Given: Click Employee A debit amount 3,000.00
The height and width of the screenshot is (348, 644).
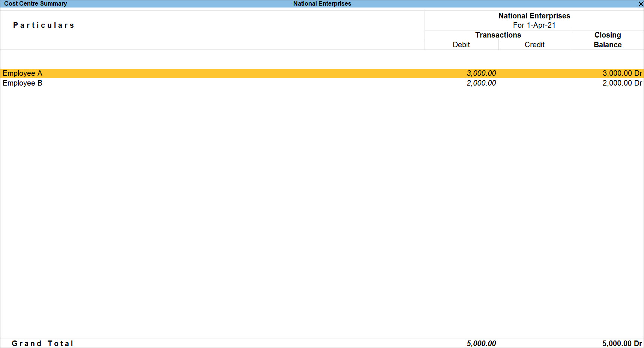Looking at the screenshot, I should 481,73.
